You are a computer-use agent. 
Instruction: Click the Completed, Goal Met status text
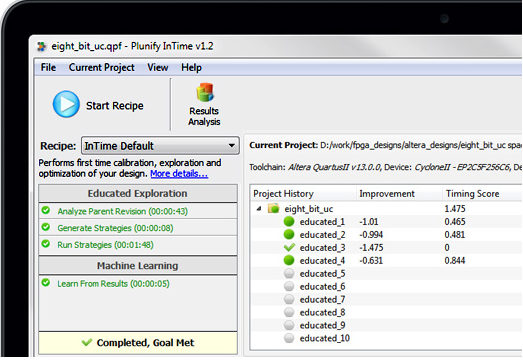[145, 343]
